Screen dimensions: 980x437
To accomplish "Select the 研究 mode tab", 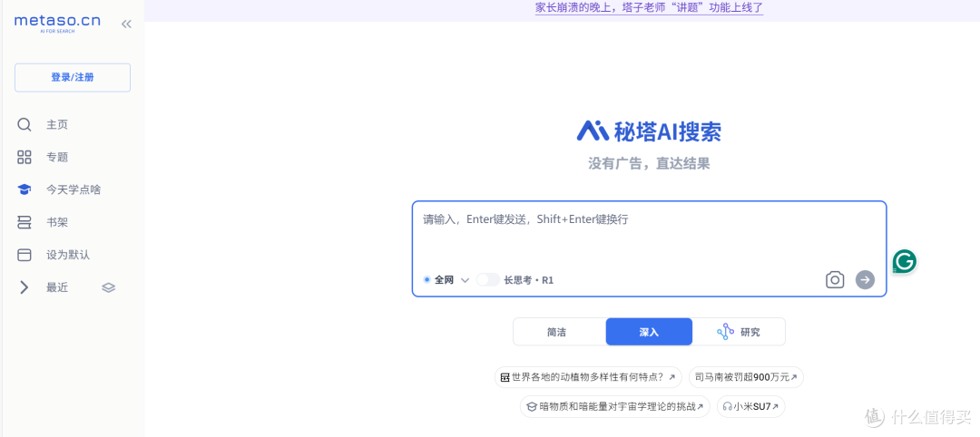I will click(x=739, y=332).
